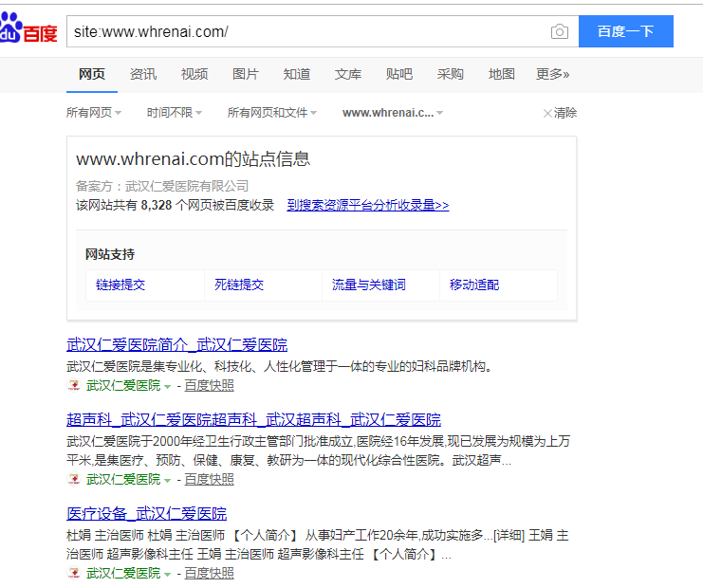Open result 超声科_武汉仁爱医院超声科
703x588 pixels.
pyautogui.click(x=253, y=420)
